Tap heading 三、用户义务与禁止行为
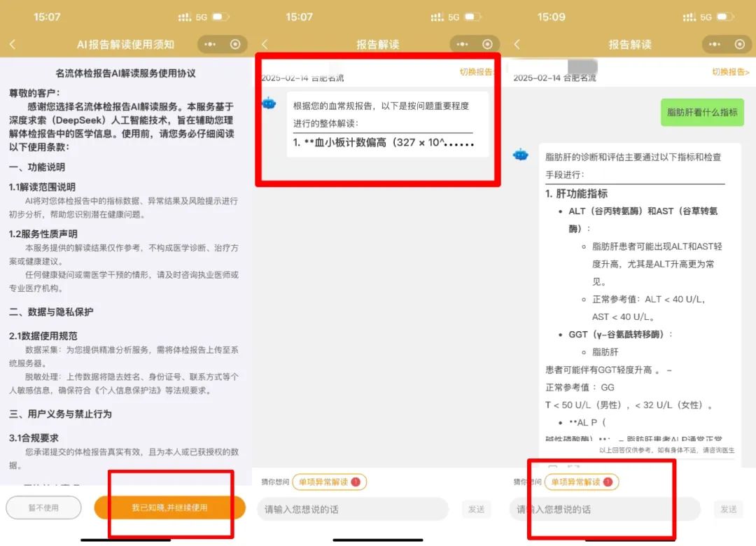756x546 pixels. pyautogui.click(x=60, y=414)
